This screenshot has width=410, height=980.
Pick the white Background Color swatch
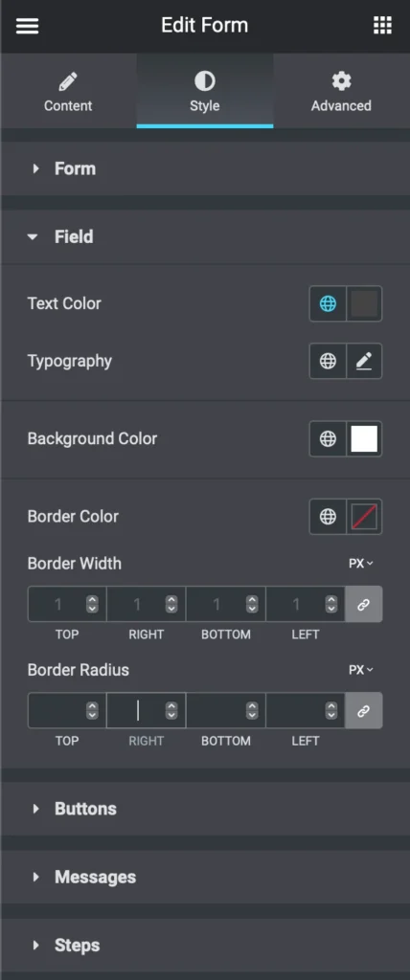click(364, 438)
